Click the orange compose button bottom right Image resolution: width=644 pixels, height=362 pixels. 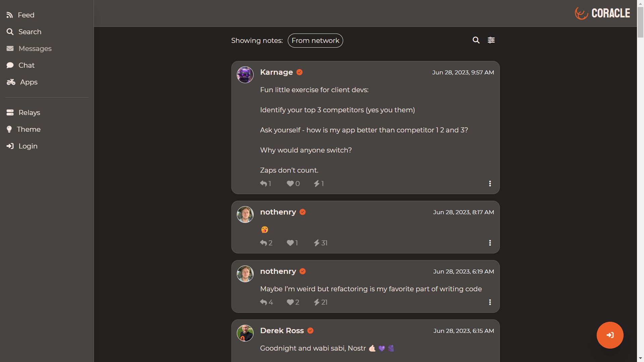pos(610,335)
